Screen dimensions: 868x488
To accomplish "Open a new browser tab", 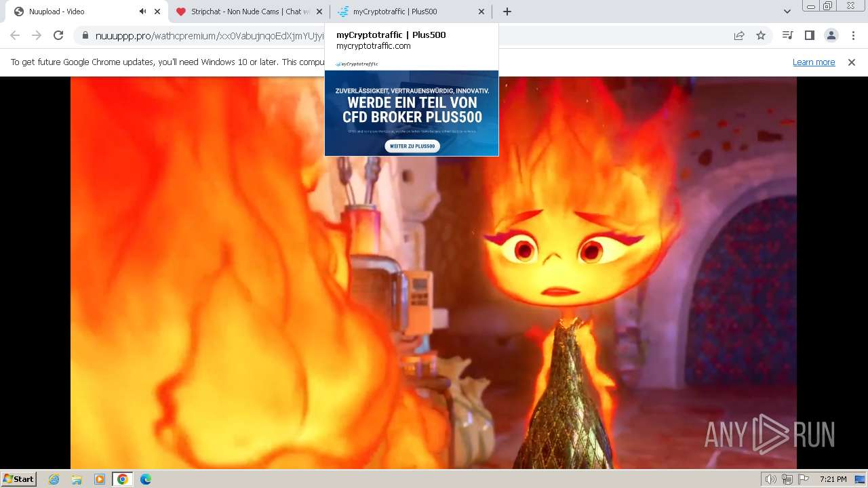I will [x=507, y=12].
